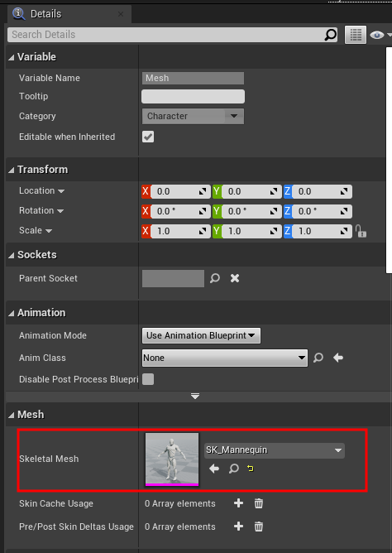Image resolution: width=392 pixels, height=553 pixels.
Task: Select the Details tab
Action: click(x=69, y=14)
